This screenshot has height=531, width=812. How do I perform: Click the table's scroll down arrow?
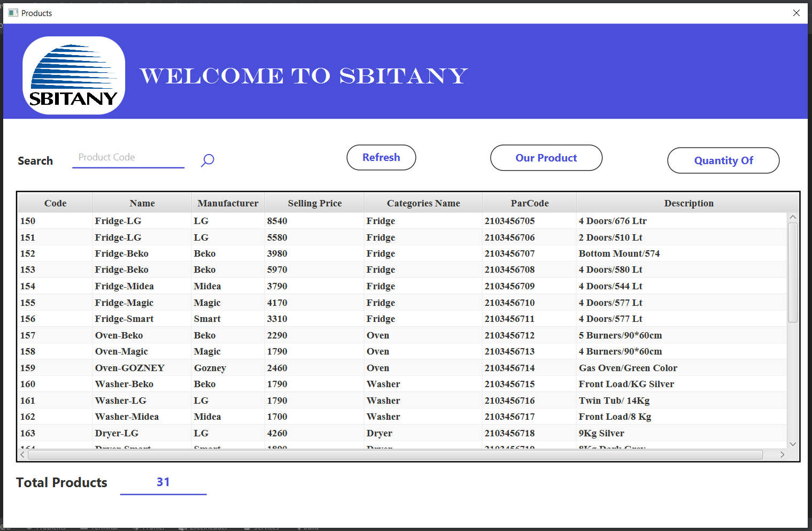tap(793, 444)
